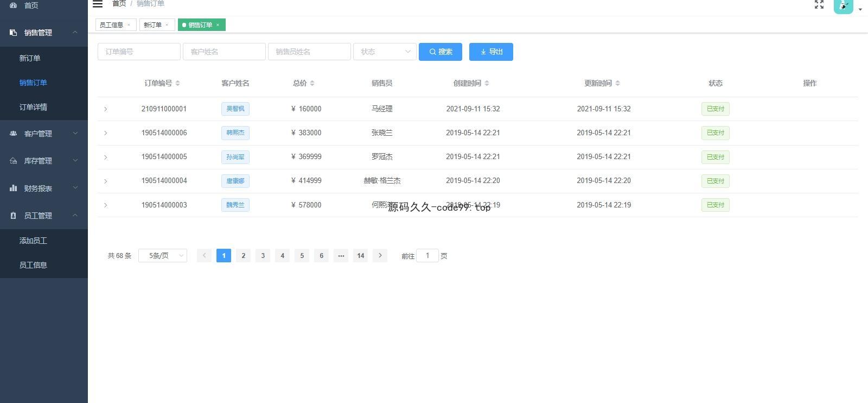868x403 pixels.
Task: Sort by 创建时间 column arrows
Action: coord(487,83)
